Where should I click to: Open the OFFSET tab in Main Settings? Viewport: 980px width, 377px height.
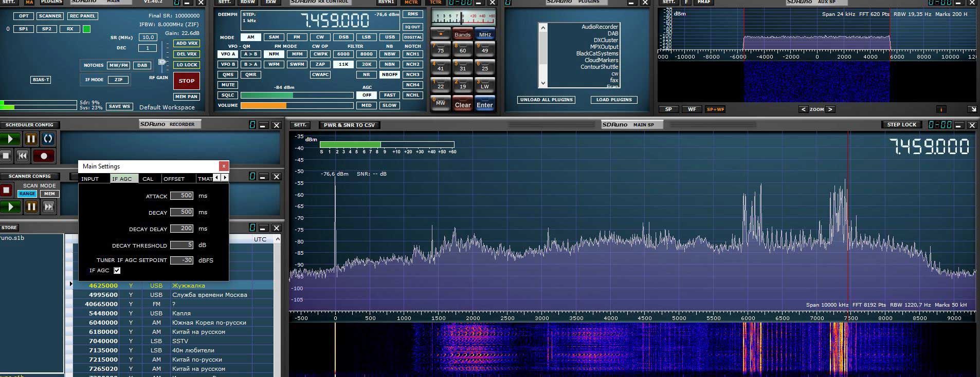click(174, 179)
